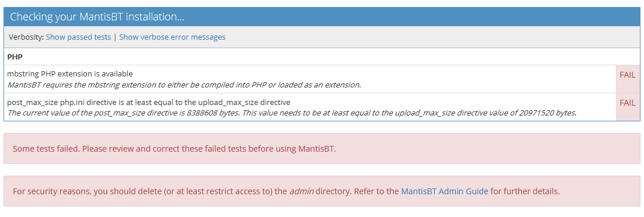This screenshot has width=644, height=217.
Task: Click the post_max_size php.ini directive test title
Action: coord(149,101)
